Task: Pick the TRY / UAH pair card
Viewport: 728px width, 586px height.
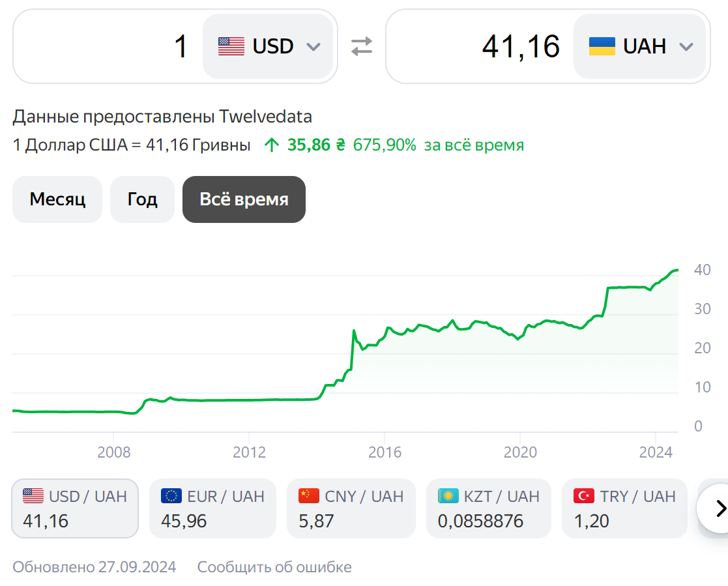Action: click(624, 508)
